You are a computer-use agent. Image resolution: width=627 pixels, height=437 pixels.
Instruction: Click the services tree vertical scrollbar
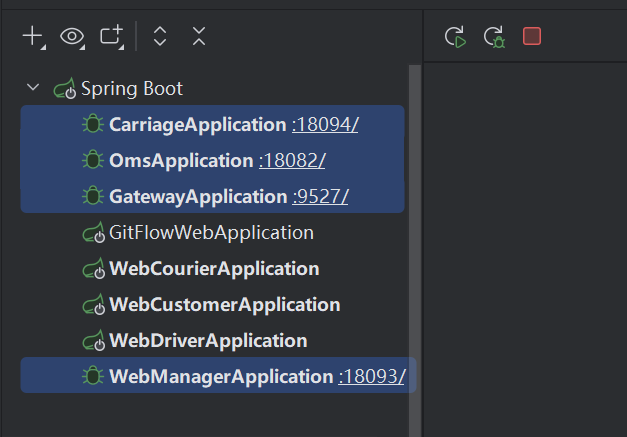coord(415,251)
